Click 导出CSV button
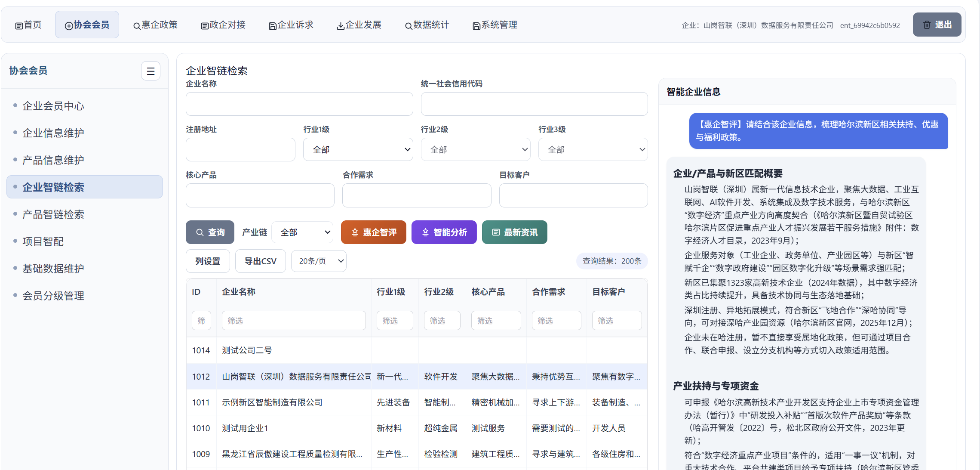Viewport: 980px width, 470px height. point(261,261)
